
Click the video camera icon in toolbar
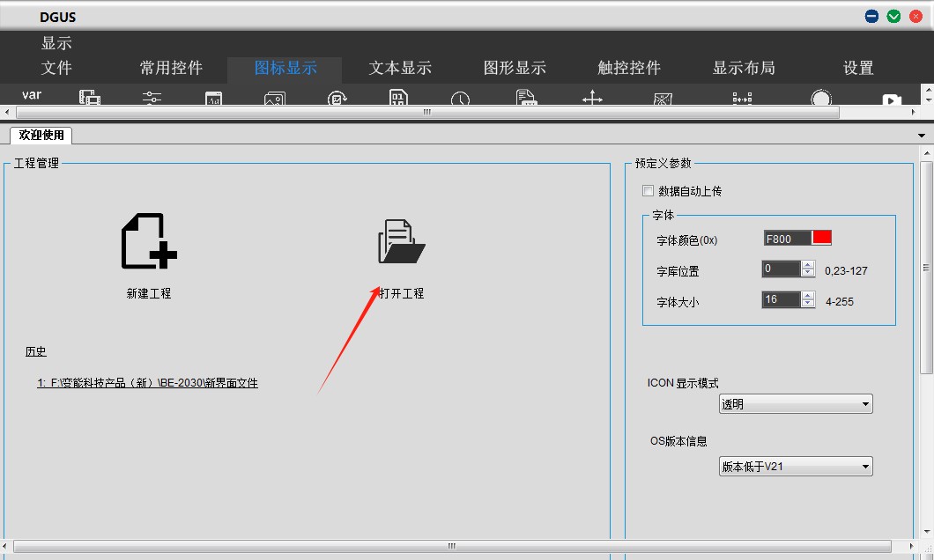[892, 99]
